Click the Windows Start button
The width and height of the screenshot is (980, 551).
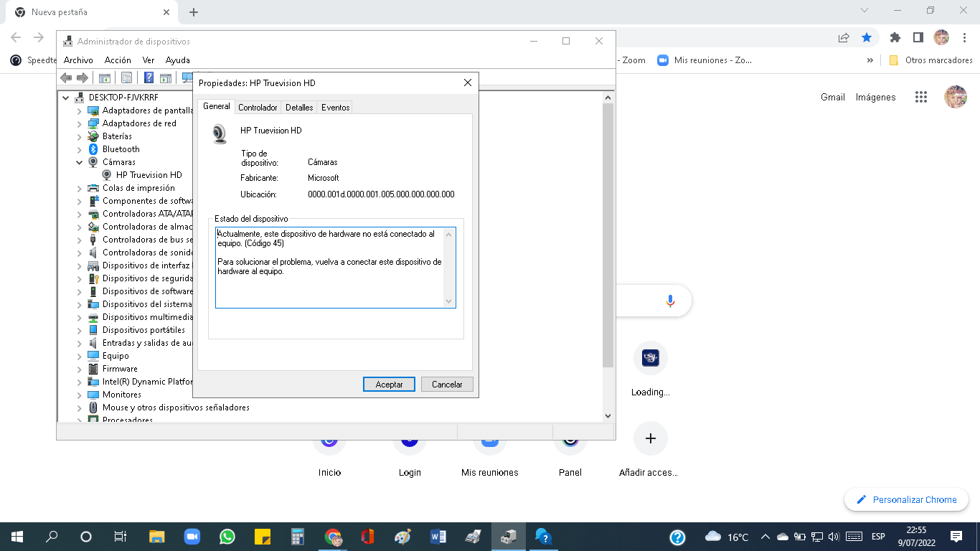pos(17,537)
